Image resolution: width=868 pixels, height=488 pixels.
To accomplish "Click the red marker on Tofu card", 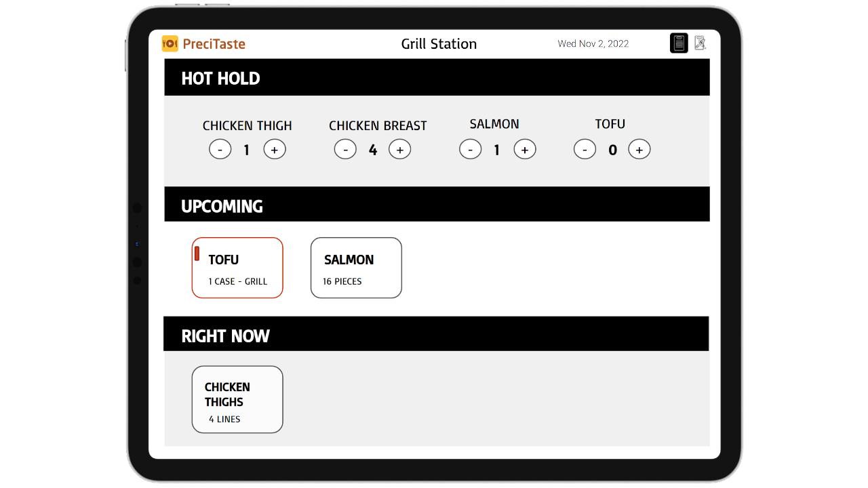I will point(197,253).
